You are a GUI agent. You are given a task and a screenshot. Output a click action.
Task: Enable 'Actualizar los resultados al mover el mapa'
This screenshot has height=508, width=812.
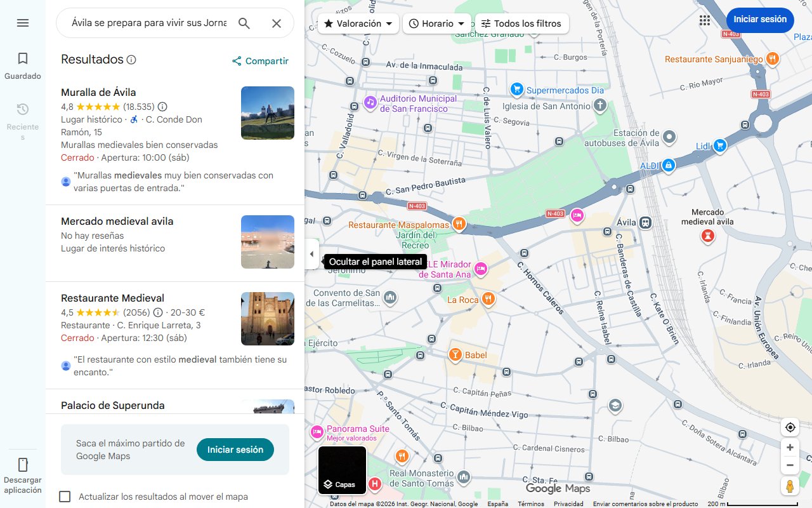click(x=65, y=497)
